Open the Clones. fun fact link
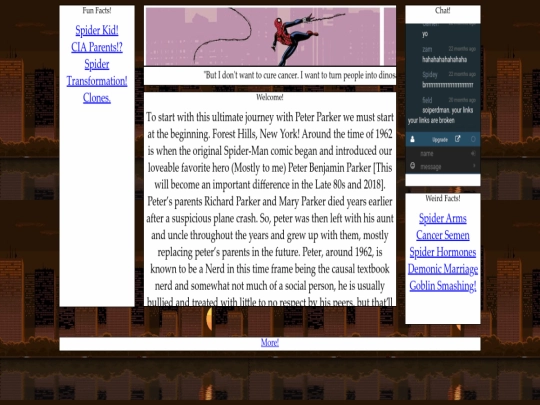 pos(97,98)
